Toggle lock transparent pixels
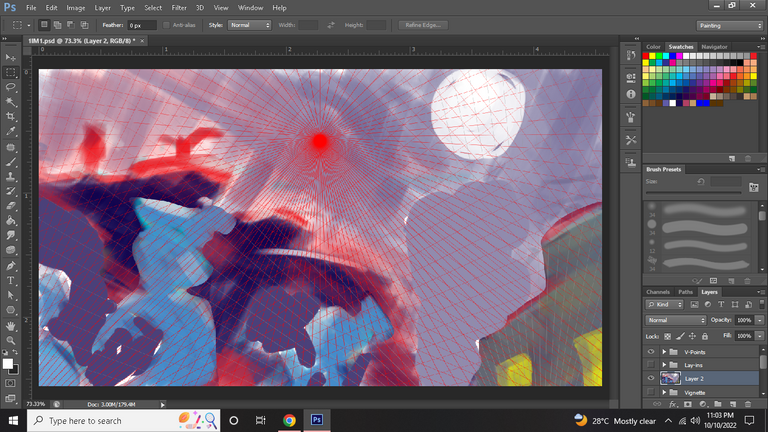This screenshot has height=432, width=768. pos(667,336)
